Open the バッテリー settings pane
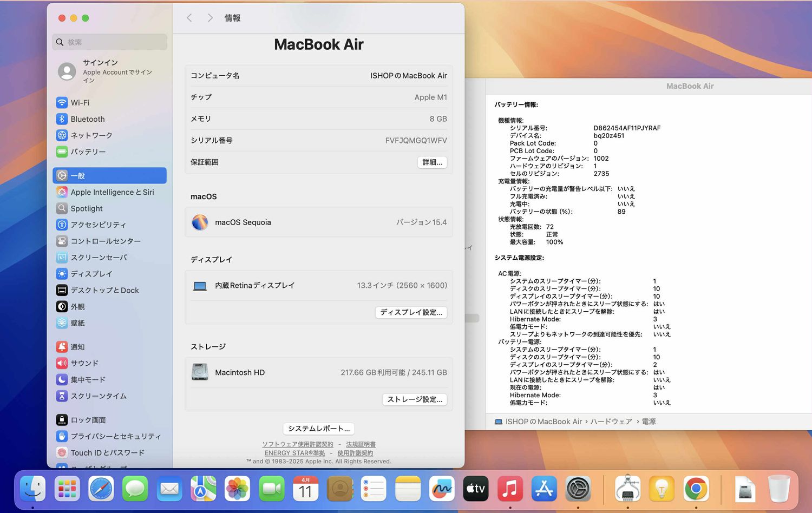The image size is (812, 513). pyautogui.click(x=88, y=152)
